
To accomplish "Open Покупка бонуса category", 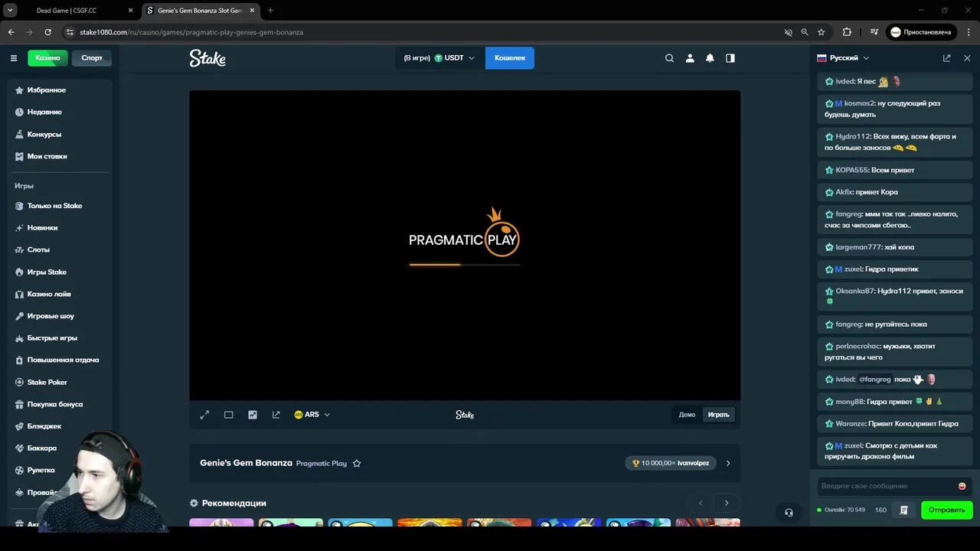I will [x=60, y=404].
